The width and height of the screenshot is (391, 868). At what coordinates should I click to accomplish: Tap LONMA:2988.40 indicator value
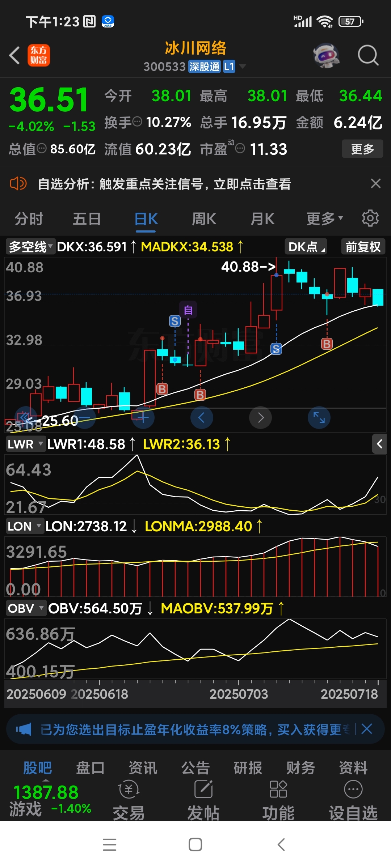(x=198, y=526)
